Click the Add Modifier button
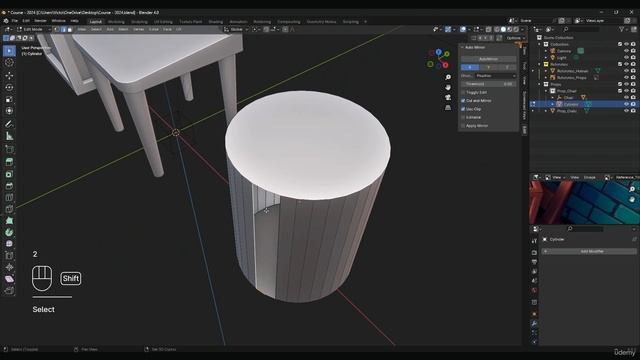 589,251
